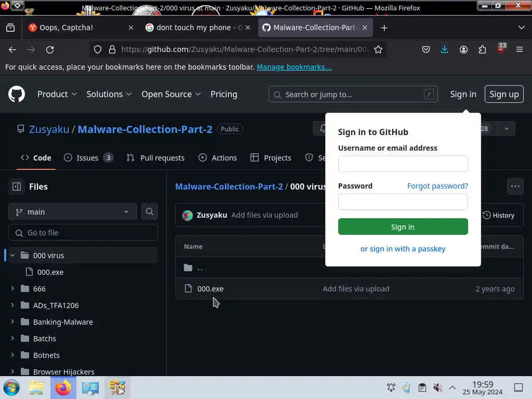
Task: Select the Code repository tab
Action: pos(36,158)
